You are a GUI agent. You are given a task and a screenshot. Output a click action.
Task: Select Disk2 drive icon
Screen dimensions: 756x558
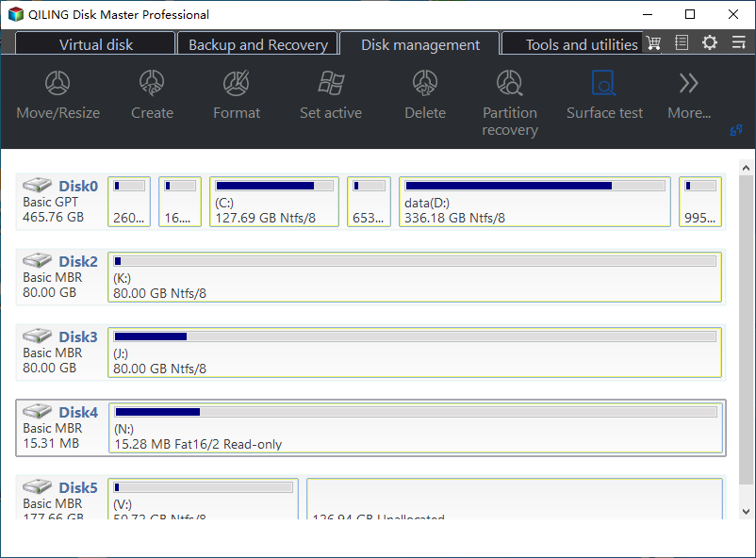(x=37, y=260)
